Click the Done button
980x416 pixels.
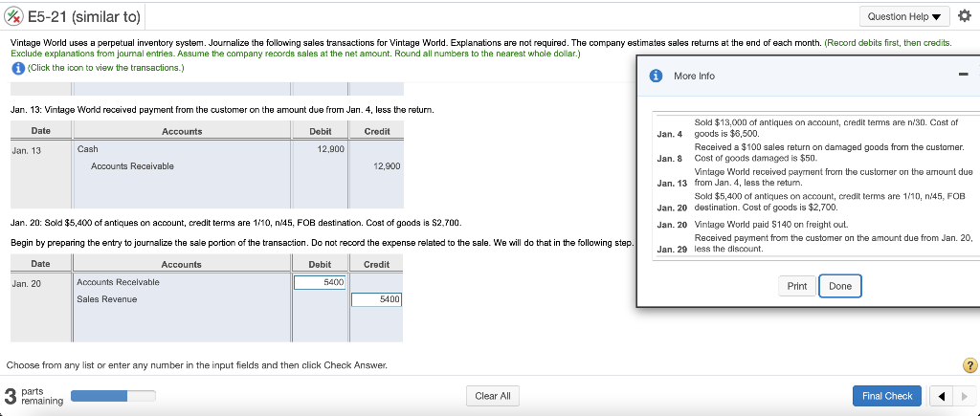(x=840, y=286)
